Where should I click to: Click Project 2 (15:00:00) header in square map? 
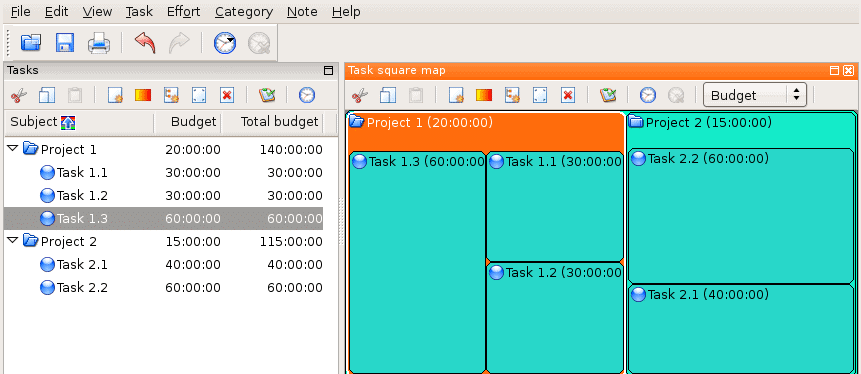point(741,130)
